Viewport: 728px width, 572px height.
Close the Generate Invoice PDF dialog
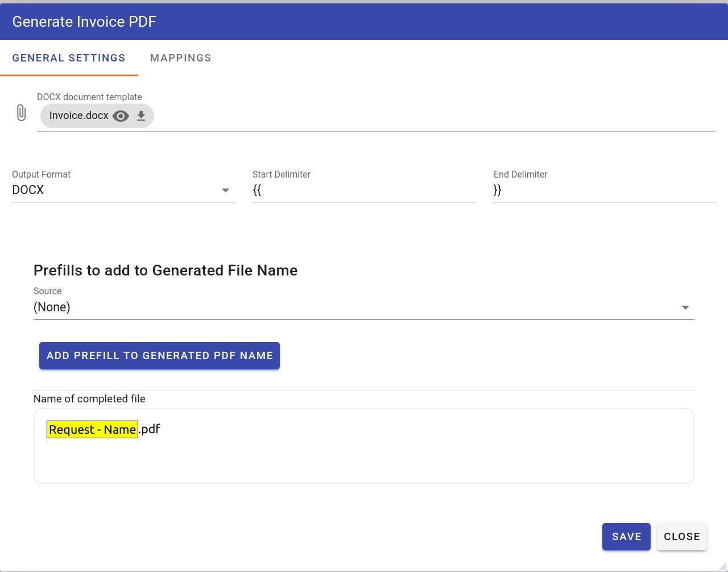[x=681, y=537]
